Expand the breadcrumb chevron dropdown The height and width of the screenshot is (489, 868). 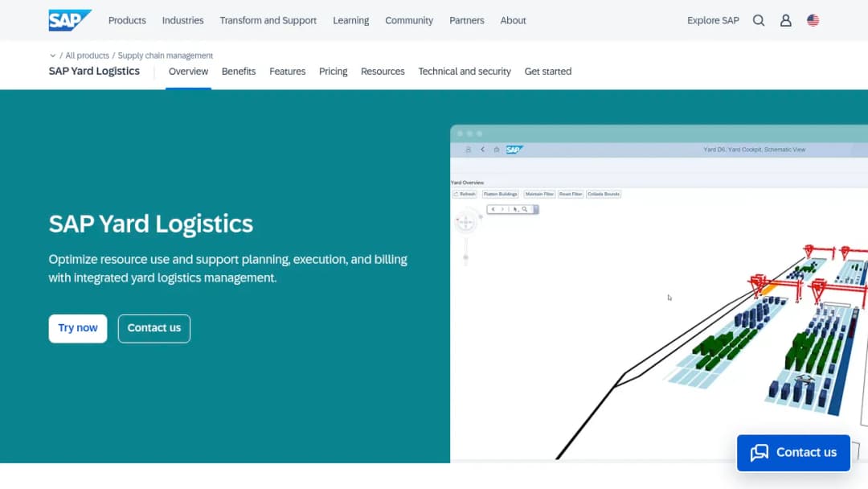(52, 55)
